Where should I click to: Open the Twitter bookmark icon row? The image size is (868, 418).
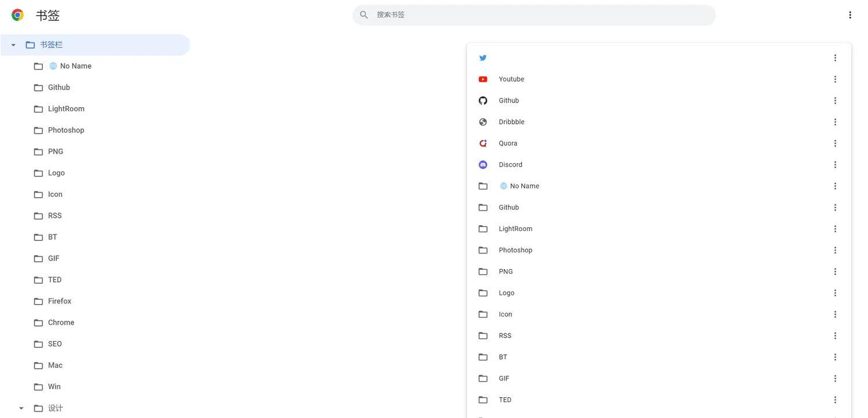(x=659, y=58)
